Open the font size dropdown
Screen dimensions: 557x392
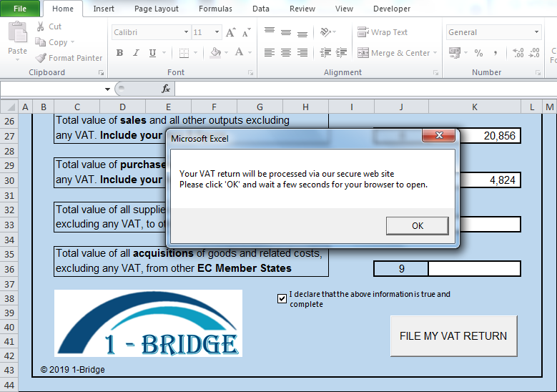coord(217,32)
